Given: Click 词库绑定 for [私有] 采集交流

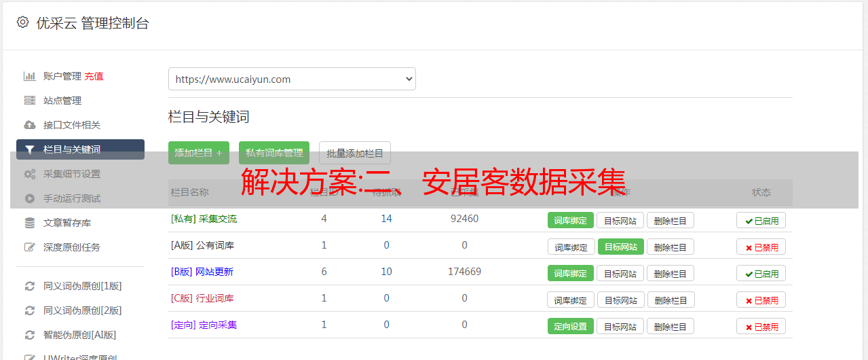Looking at the screenshot, I should coord(571,220).
